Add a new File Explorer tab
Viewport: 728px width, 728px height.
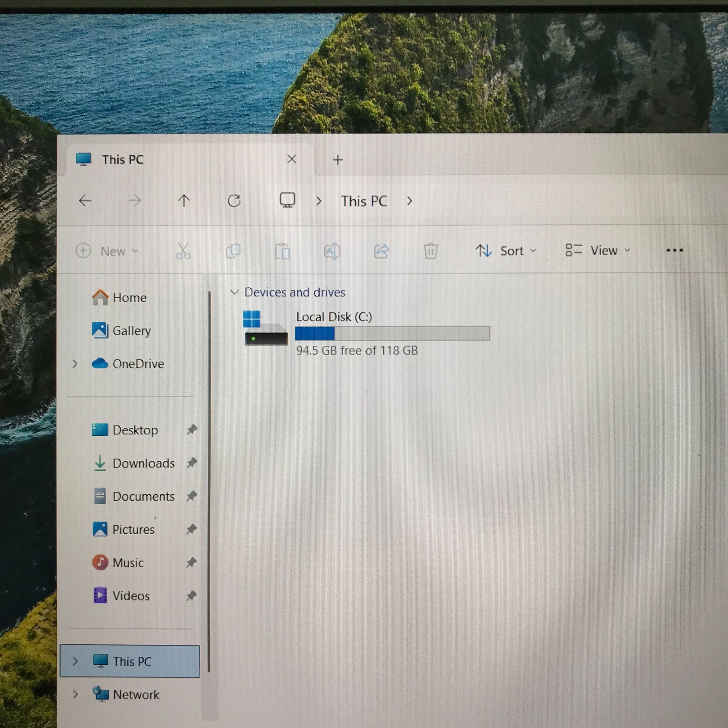tap(338, 160)
